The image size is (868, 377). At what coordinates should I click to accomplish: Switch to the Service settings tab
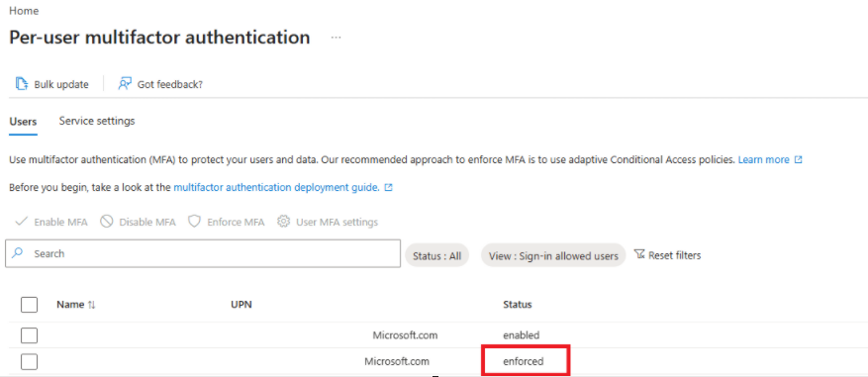[x=97, y=121]
